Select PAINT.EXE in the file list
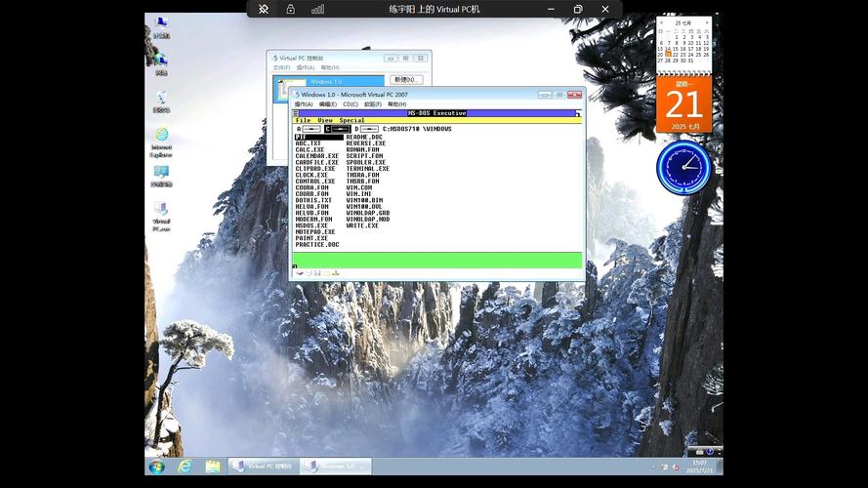The image size is (868, 488). (x=311, y=238)
